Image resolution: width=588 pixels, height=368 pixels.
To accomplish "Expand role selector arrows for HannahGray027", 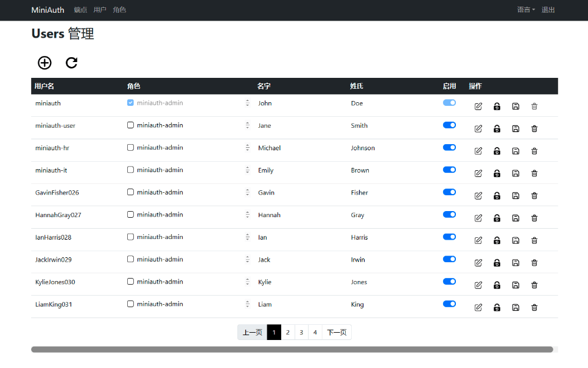I will click(x=248, y=215).
